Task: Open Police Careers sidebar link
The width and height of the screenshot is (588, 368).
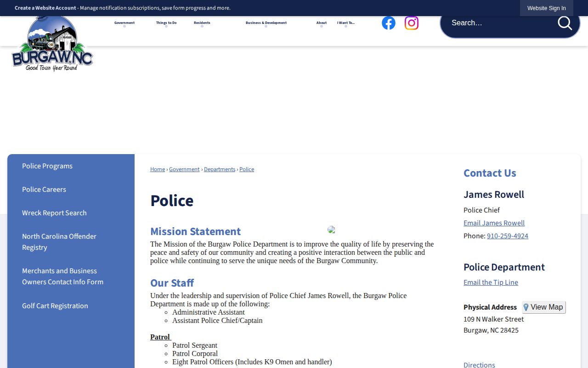Action: [x=44, y=190]
